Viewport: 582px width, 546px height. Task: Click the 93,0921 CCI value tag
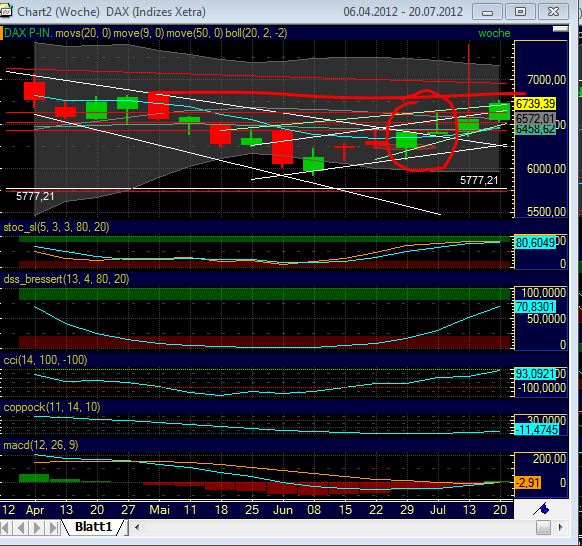coord(535,374)
